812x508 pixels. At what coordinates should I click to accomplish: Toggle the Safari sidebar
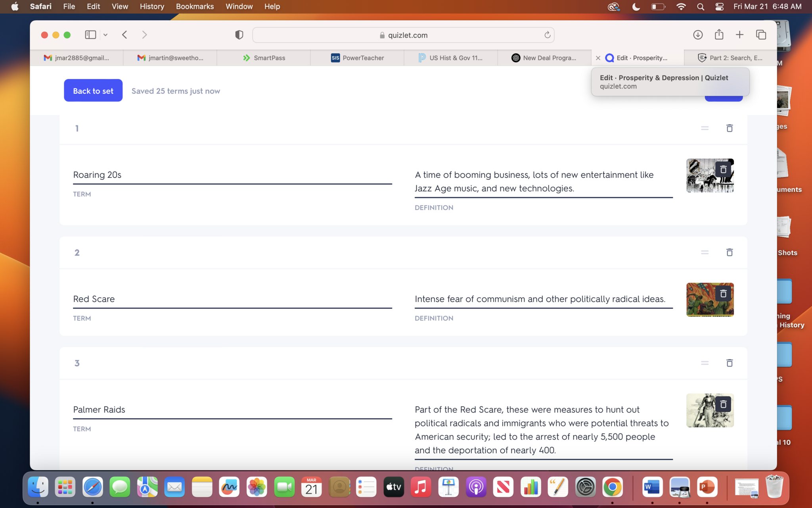pyautogui.click(x=90, y=35)
